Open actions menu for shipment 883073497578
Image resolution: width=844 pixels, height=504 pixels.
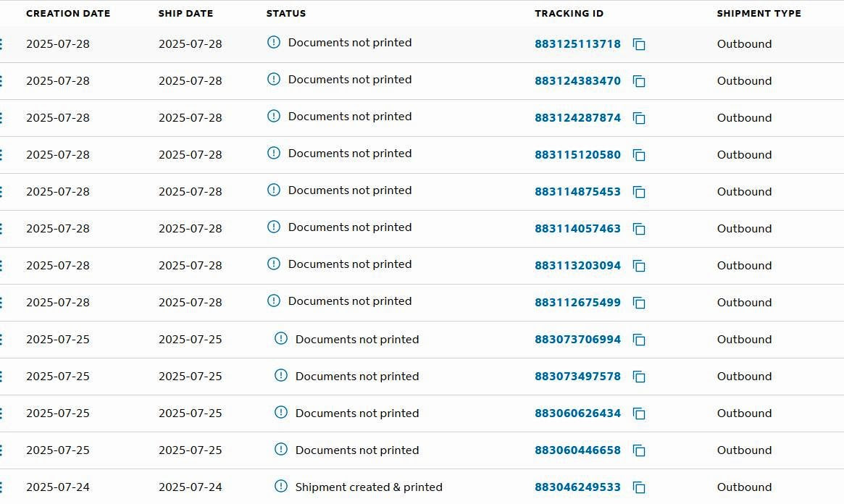(1, 377)
